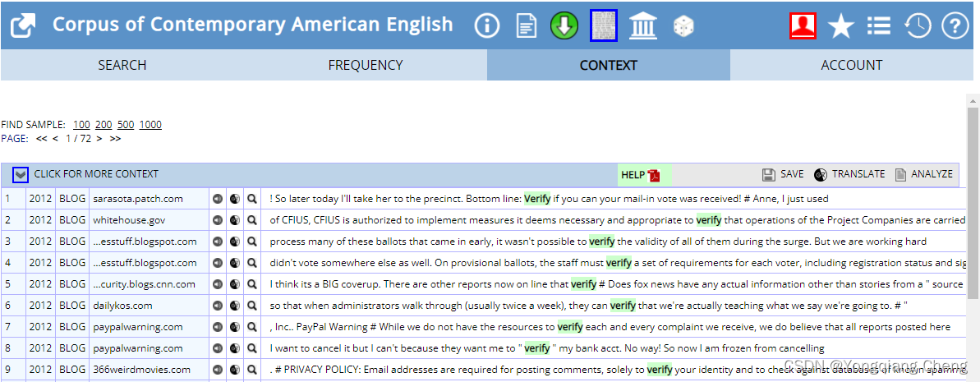Screen dimensions: 980x382
Task: Open the document page icon in header
Action: [x=527, y=25]
